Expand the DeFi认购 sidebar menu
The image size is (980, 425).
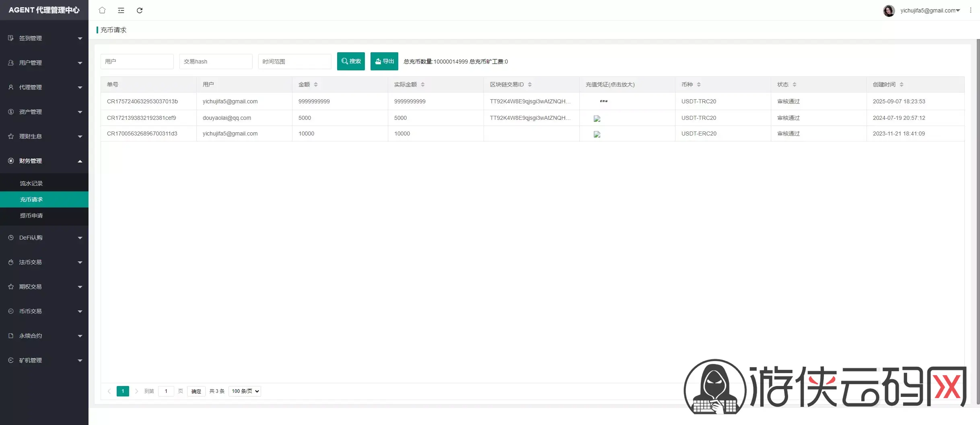[44, 238]
